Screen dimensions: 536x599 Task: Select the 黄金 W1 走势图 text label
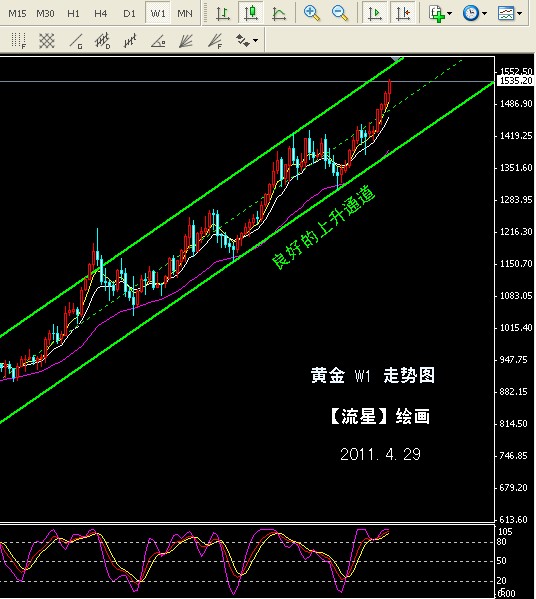(x=373, y=376)
